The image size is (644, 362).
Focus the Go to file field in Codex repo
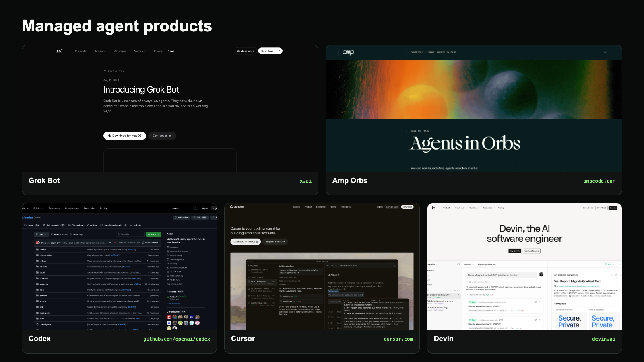point(130,234)
